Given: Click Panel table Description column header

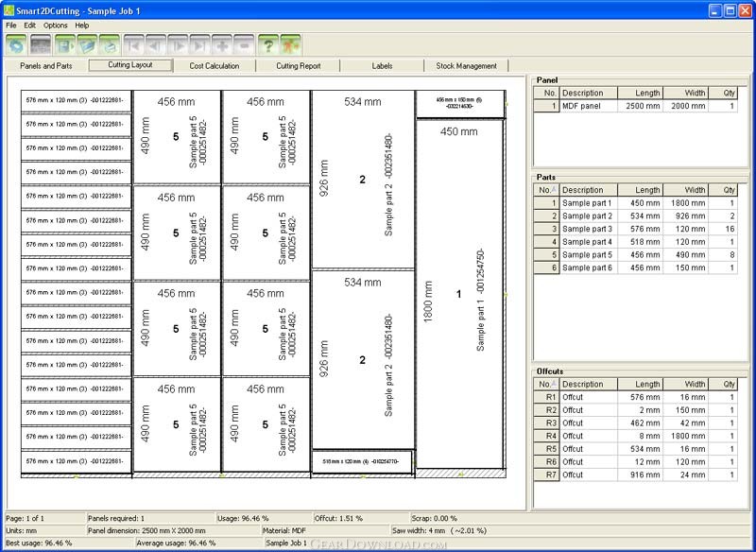Looking at the screenshot, I should click(x=588, y=93).
